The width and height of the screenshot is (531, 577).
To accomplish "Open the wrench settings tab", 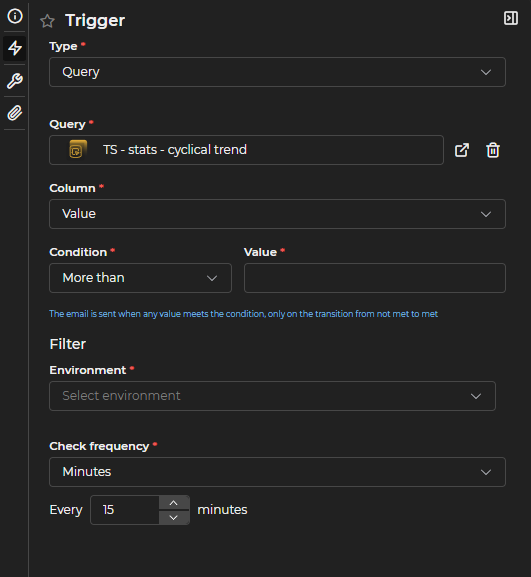I will 15,81.
